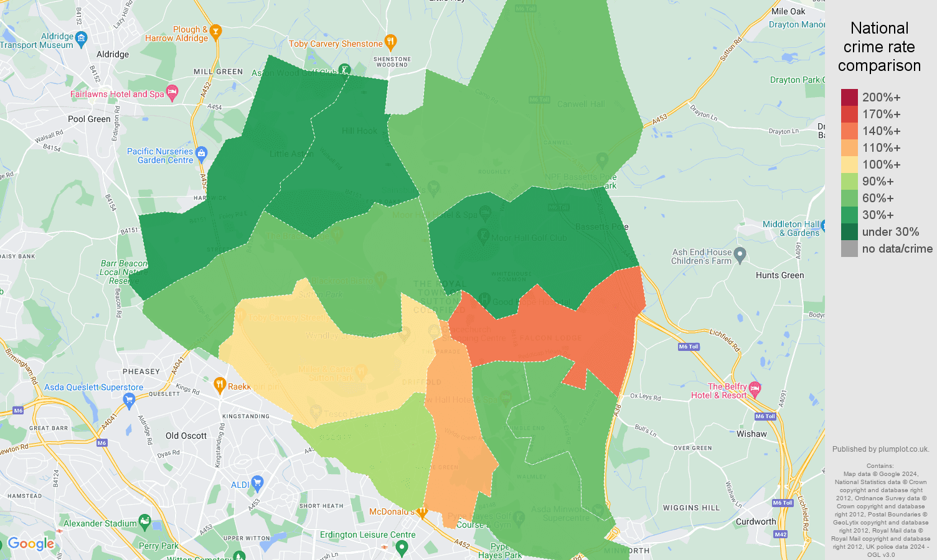This screenshot has width=937, height=560.
Task: Click the Pool Green label
Action: tap(89, 119)
